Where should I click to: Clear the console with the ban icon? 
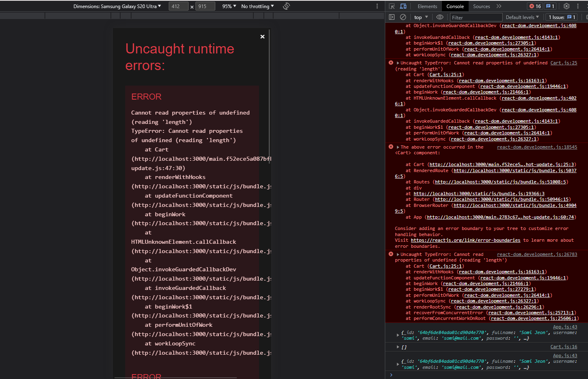403,17
